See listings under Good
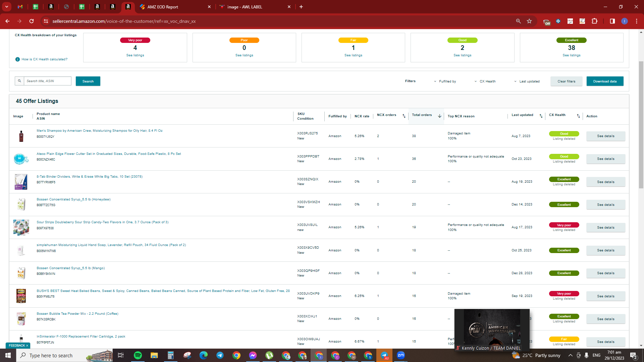The height and width of the screenshot is (362, 644). [462, 55]
